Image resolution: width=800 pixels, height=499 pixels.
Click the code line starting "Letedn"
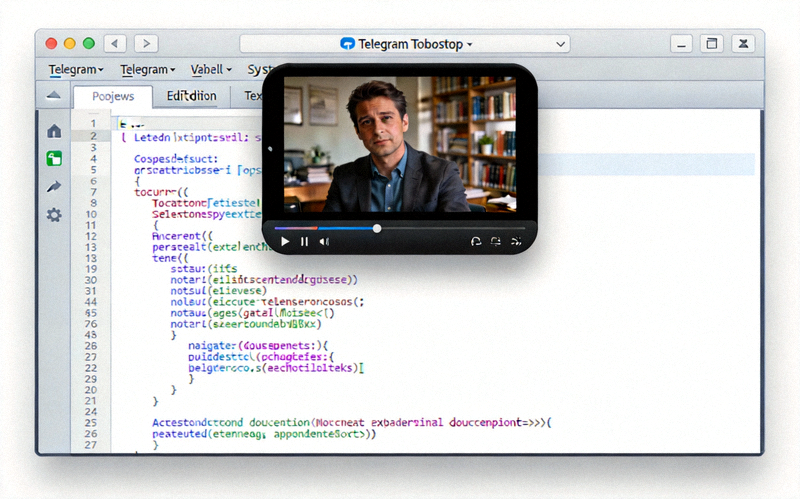(191, 138)
